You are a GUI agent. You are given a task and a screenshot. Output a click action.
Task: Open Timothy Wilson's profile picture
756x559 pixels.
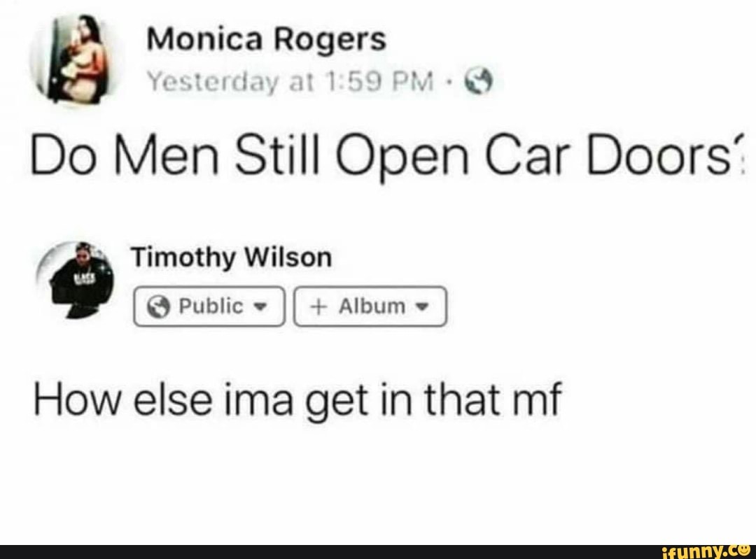(75, 281)
